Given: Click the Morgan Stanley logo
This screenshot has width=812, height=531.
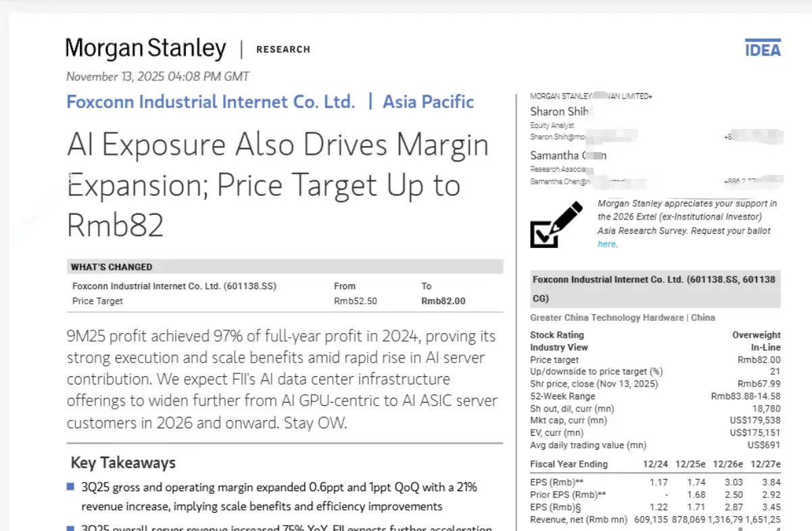Looking at the screenshot, I should [x=145, y=49].
